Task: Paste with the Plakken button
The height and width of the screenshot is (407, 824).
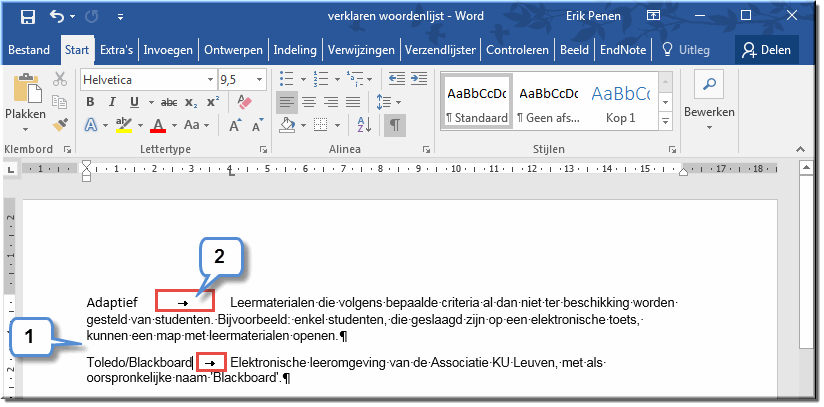Action: 26,95
